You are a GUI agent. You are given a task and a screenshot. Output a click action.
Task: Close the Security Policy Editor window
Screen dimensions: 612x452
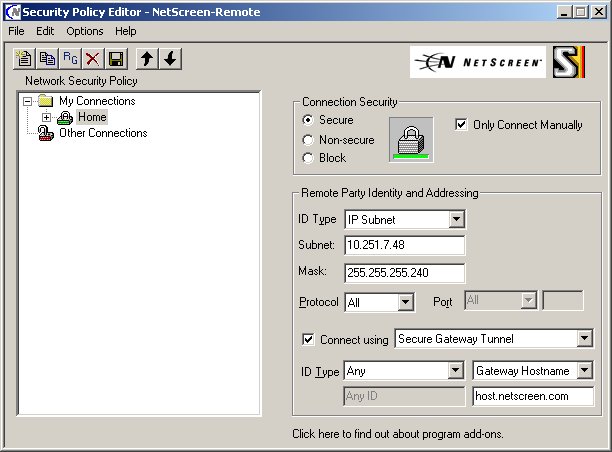tap(599, 12)
